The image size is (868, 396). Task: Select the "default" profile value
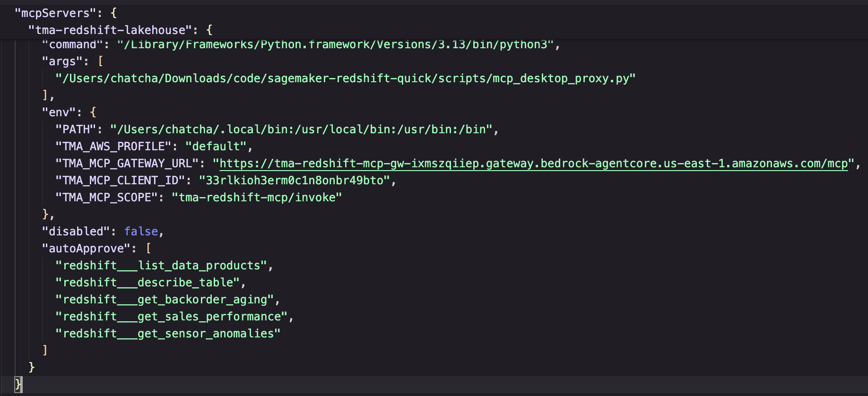point(216,146)
